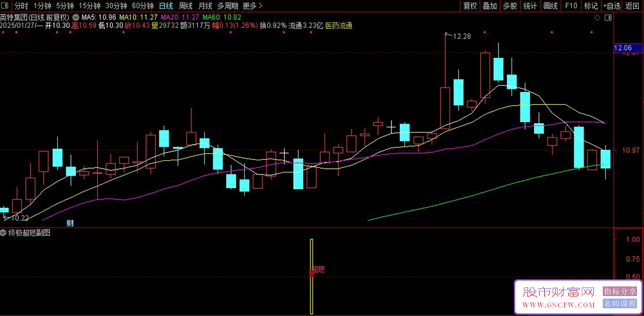Open the 更多 periods menu

click(252, 6)
